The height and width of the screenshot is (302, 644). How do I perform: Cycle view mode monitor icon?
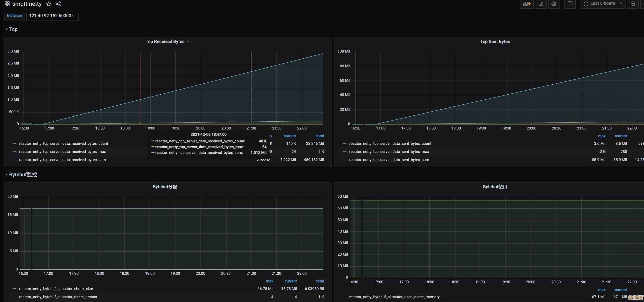pos(570,4)
